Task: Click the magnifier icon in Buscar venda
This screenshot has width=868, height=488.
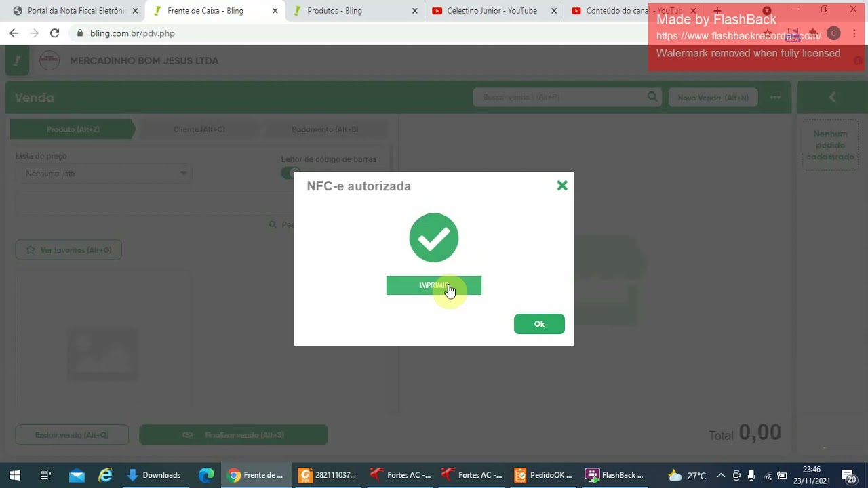Action: pyautogui.click(x=652, y=97)
